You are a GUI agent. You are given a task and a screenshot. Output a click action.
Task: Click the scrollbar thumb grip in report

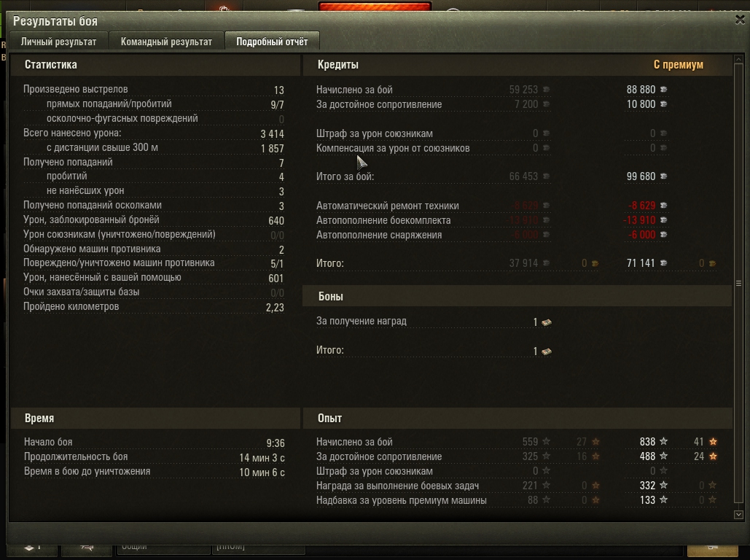tap(738, 284)
